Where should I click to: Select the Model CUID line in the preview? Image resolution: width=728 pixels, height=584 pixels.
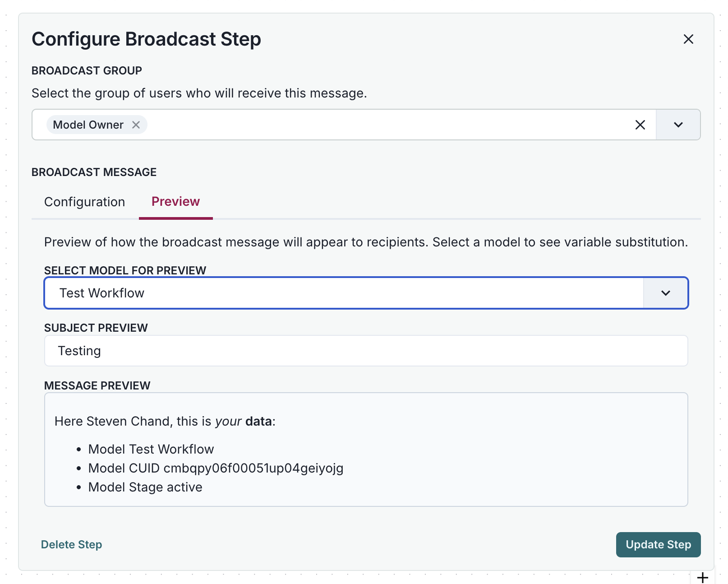click(x=216, y=468)
